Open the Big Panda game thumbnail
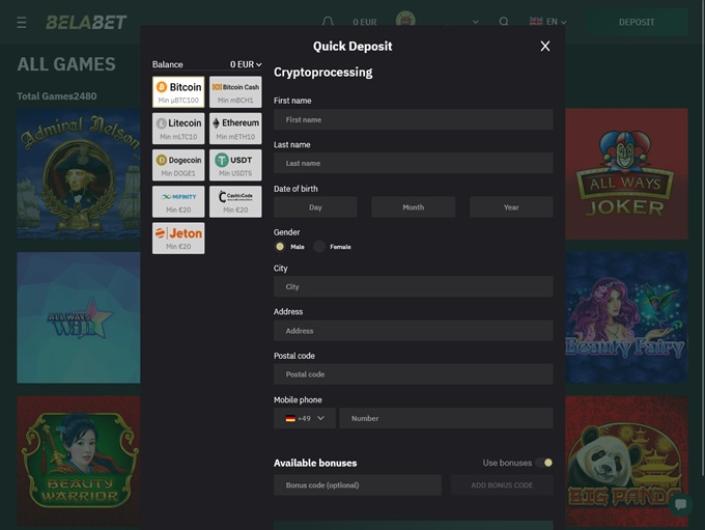The width and height of the screenshot is (705, 530). [x=626, y=461]
